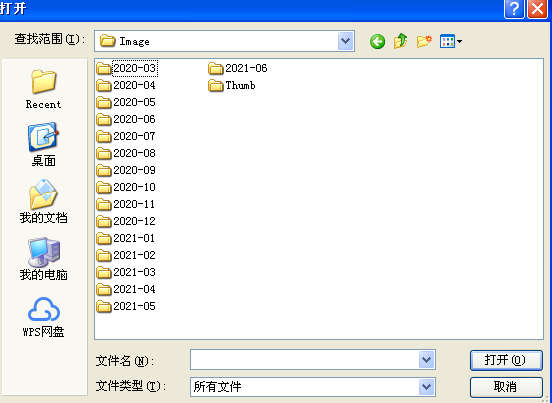This screenshot has height=403, width=552.
Task: Click inside the 文件名 text field
Action: 305,360
